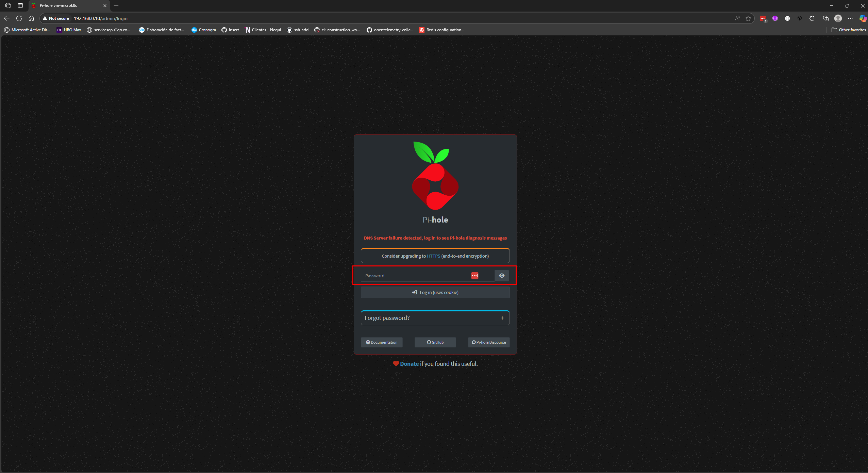Image resolution: width=868 pixels, height=473 pixels.
Task: Open the Insert bookmark
Action: coord(230,30)
